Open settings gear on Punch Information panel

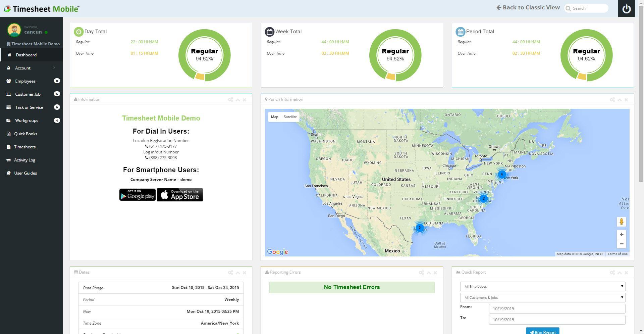[612, 100]
